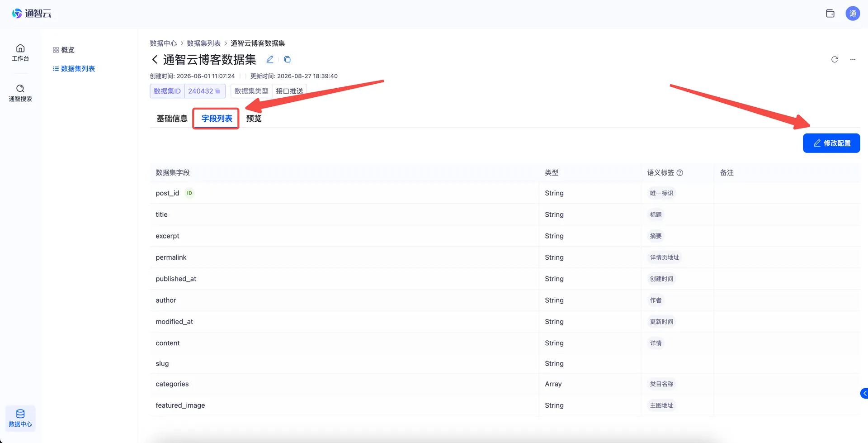Click the 详情 semantic tag

656,343
